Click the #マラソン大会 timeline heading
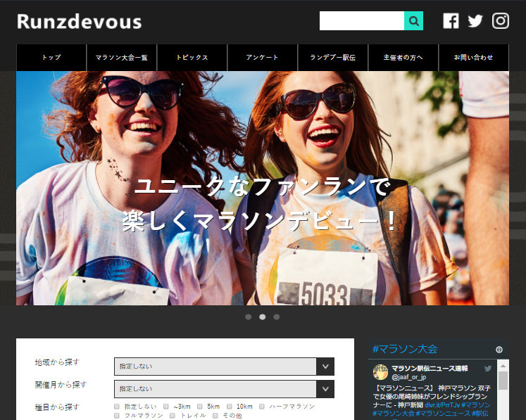The height and width of the screenshot is (420, 526). (x=405, y=349)
